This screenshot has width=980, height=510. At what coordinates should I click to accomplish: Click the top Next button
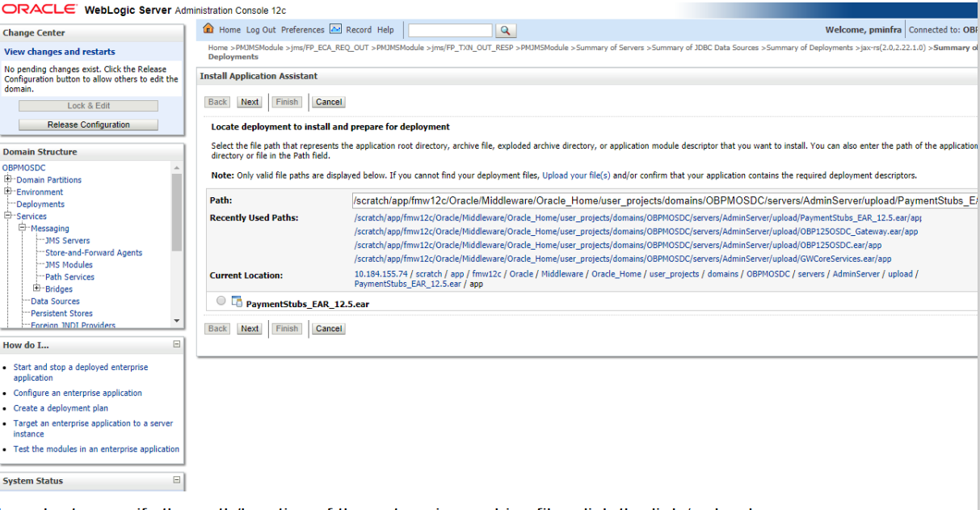tap(250, 102)
